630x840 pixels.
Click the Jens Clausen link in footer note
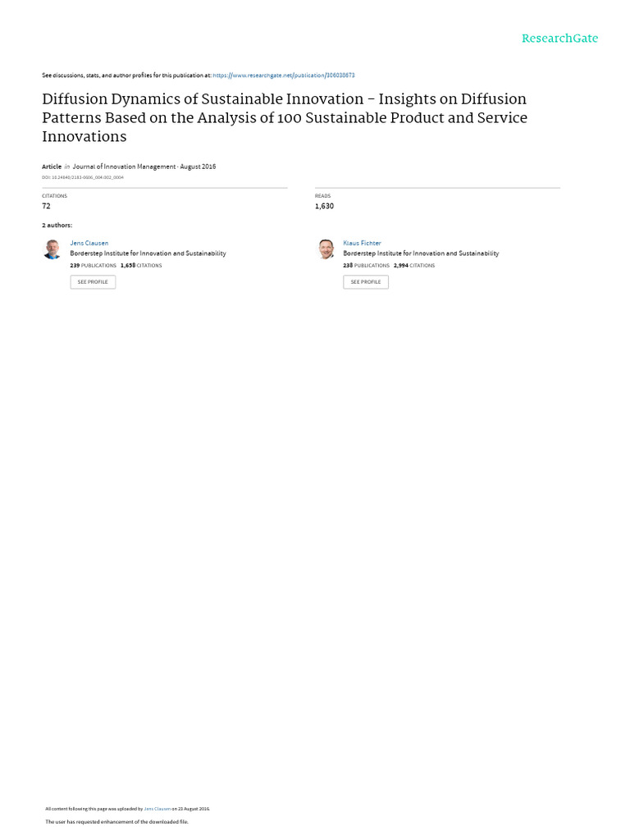click(157, 809)
